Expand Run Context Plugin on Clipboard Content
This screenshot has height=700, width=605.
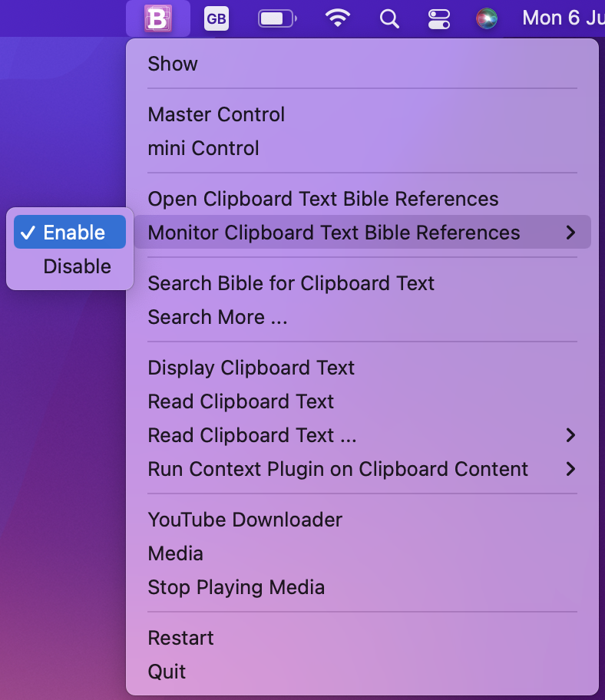tap(362, 469)
